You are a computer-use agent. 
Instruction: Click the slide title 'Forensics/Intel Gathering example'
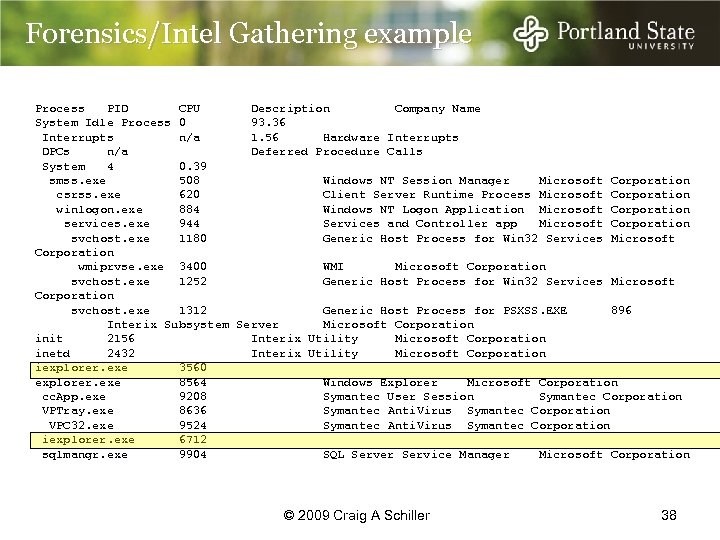pos(248,34)
